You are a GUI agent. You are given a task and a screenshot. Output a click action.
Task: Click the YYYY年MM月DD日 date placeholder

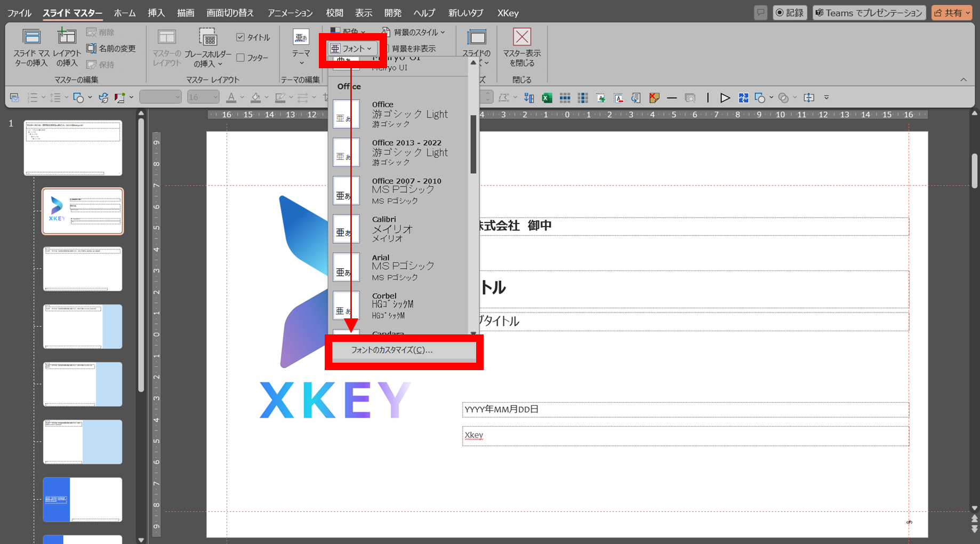pyautogui.click(x=685, y=410)
